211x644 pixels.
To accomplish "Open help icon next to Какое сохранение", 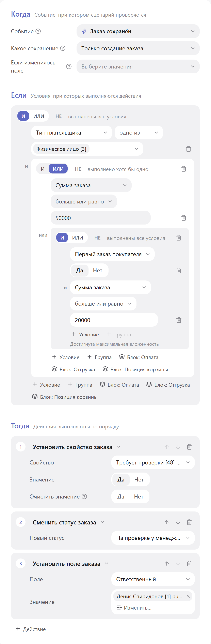I will point(63,48).
